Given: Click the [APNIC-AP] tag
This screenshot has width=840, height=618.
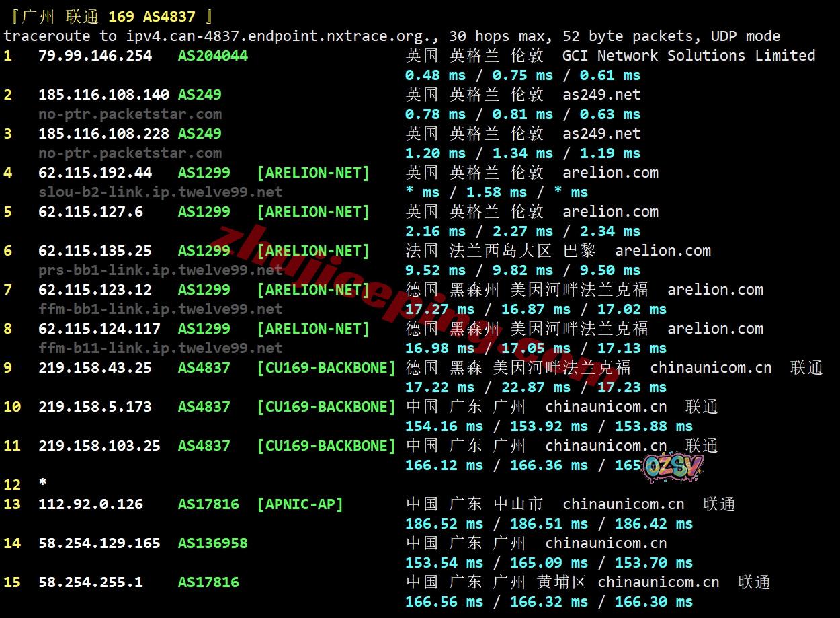Looking at the screenshot, I should [x=300, y=504].
